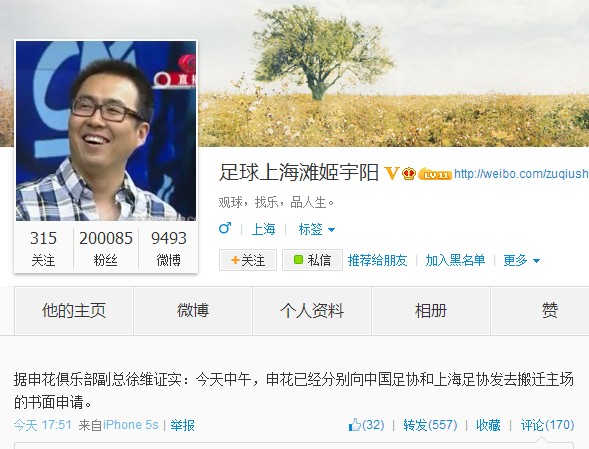Open the 更多 more options dropdown
This screenshot has width=589, height=449.
pyautogui.click(x=521, y=260)
